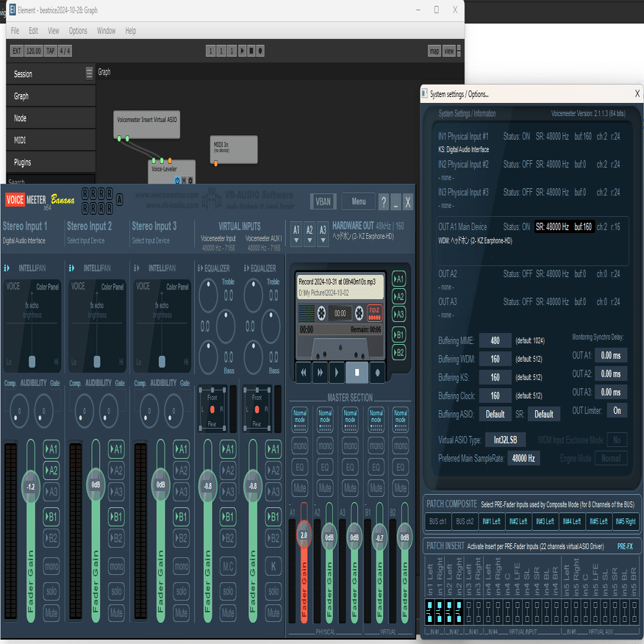
Task: Toggle A1 master bus Mute button
Action: pos(300,488)
